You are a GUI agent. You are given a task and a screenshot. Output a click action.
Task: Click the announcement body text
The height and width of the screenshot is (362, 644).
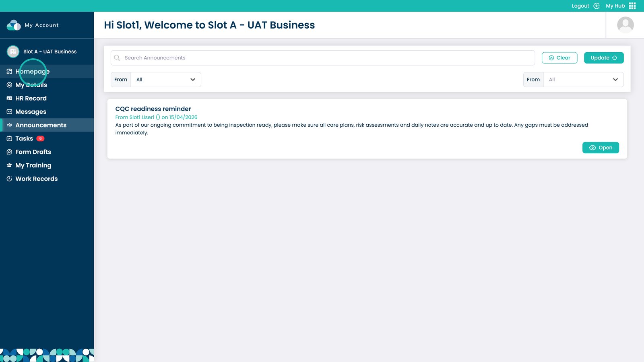pyautogui.click(x=351, y=129)
